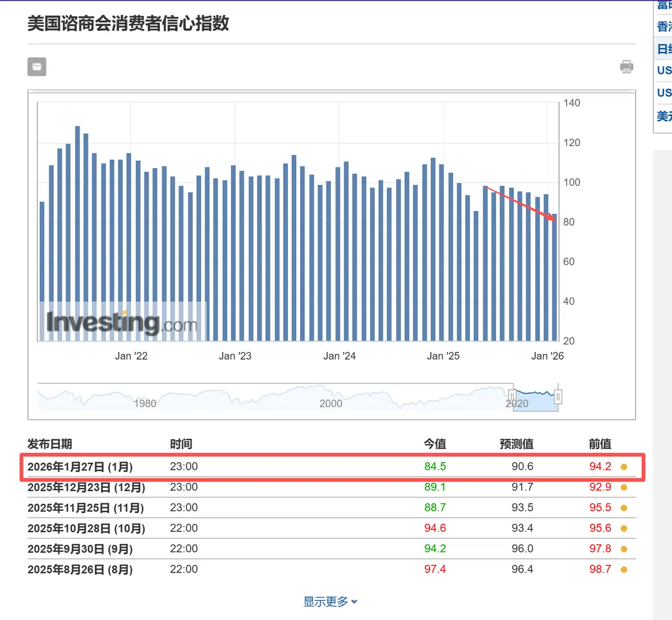This screenshot has width=672, height=620.
Task: Click the orange dot in the 2025年12月23日 row
Action: [624, 487]
